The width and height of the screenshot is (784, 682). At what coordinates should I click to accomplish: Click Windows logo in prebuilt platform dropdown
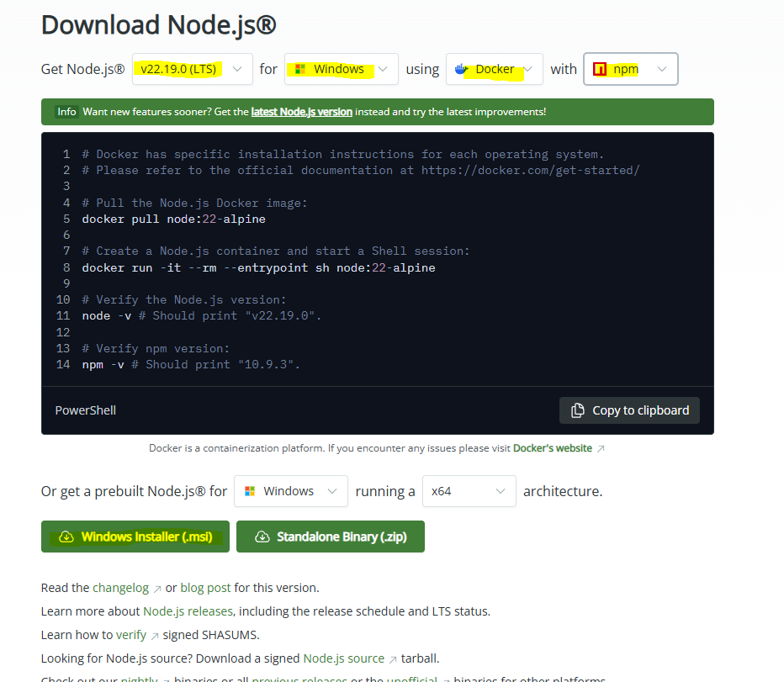point(250,491)
